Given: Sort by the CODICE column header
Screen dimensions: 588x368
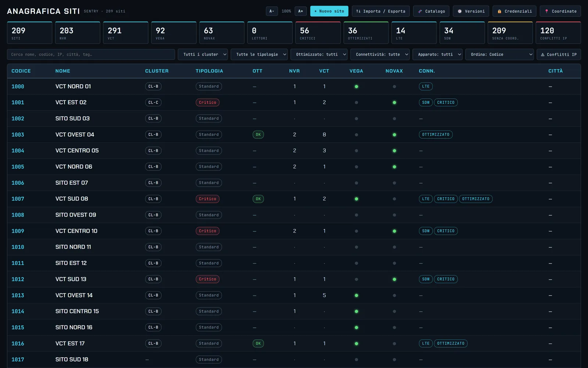Looking at the screenshot, I should point(21,71).
